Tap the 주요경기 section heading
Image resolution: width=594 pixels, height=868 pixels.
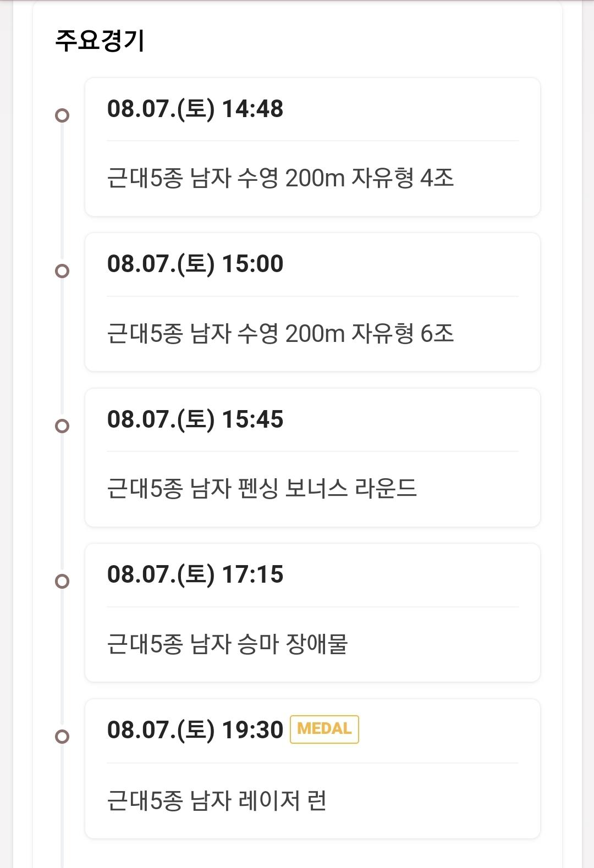[100, 40]
